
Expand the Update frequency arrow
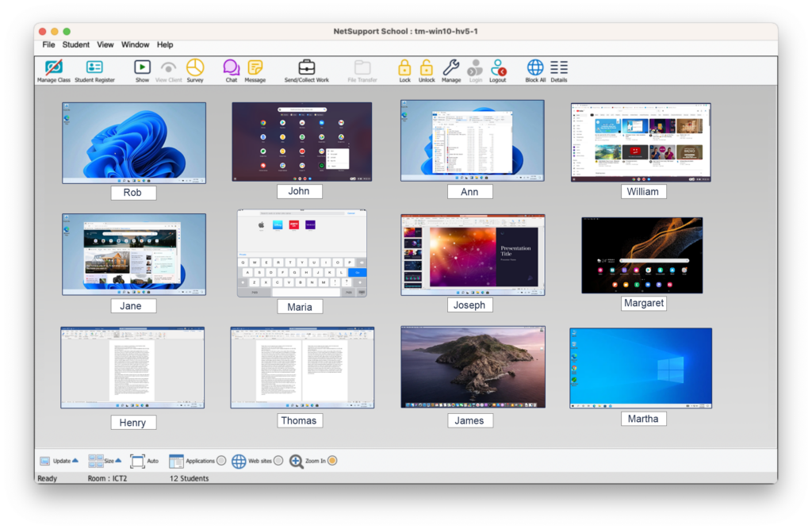(75, 460)
